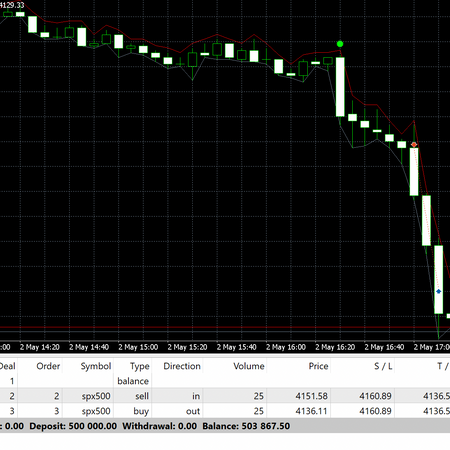Click the 2 May 16:20 time axis label
Screen dimensions: 450x450
coord(335,347)
